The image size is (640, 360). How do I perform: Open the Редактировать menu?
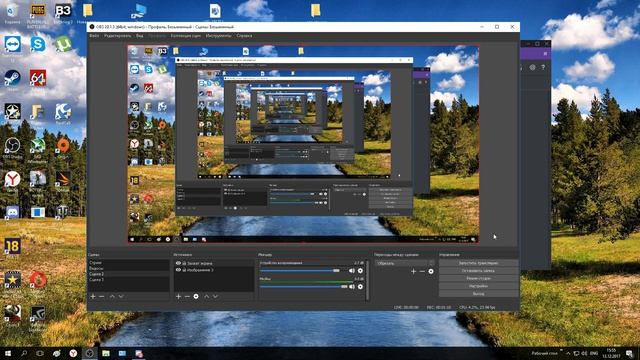click(118, 36)
